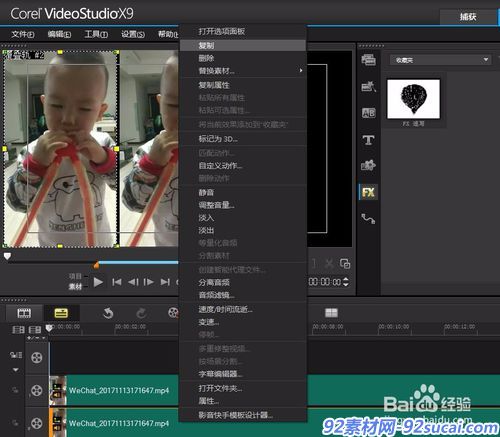Switch preview to 项目 (Project) mode
500x437 pixels.
[x=75, y=276]
